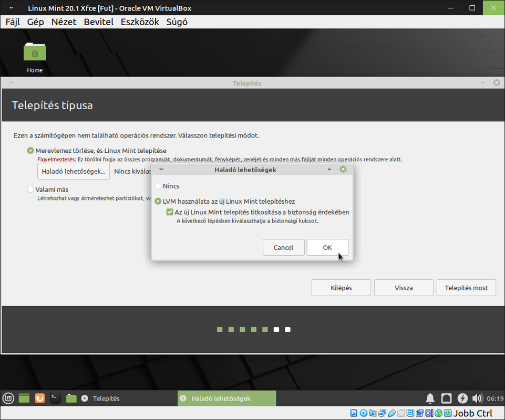This screenshot has height=420, width=505.
Task: Close the Telepítés installer window
Action: 497,83
